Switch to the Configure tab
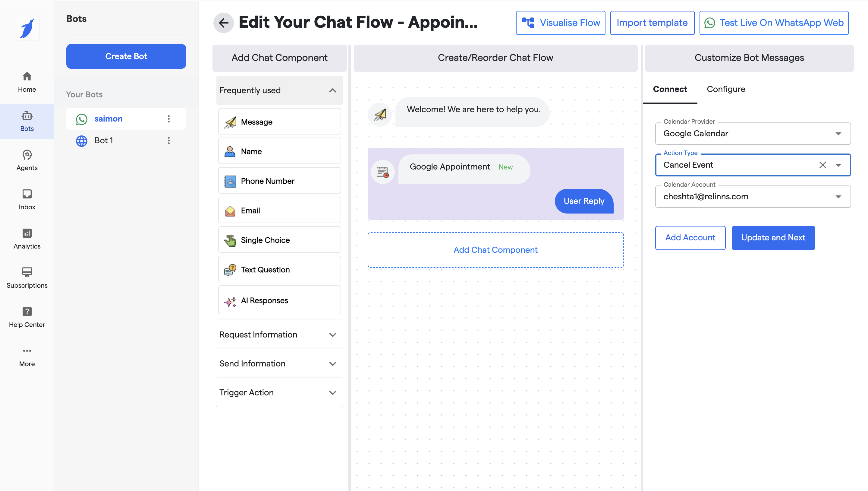 click(x=726, y=89)
